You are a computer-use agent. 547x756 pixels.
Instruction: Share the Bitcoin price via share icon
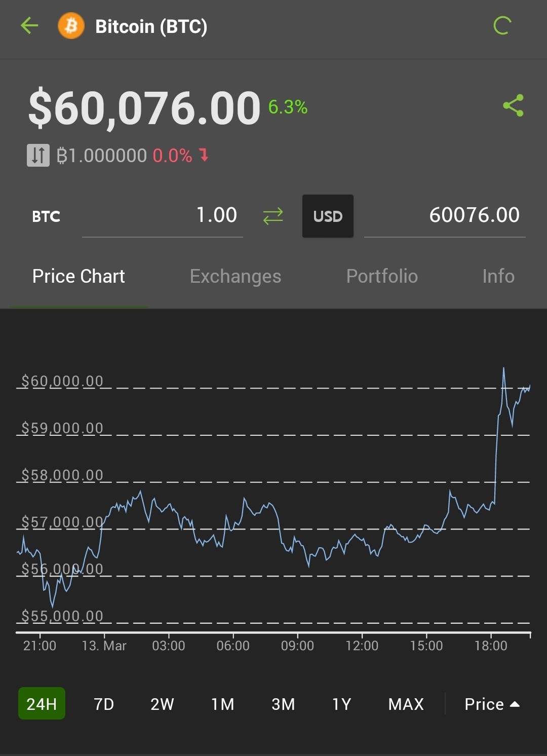click(x=513, y=105)
